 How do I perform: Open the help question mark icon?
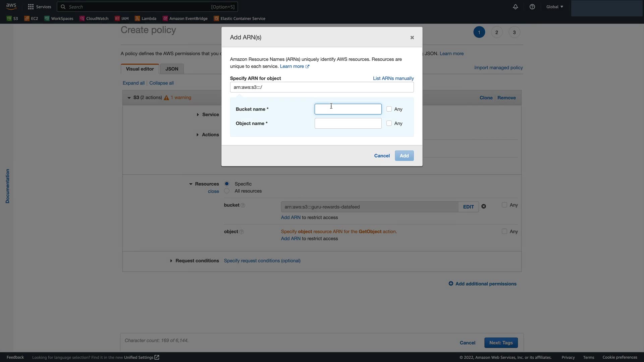[x=532, y=7]
